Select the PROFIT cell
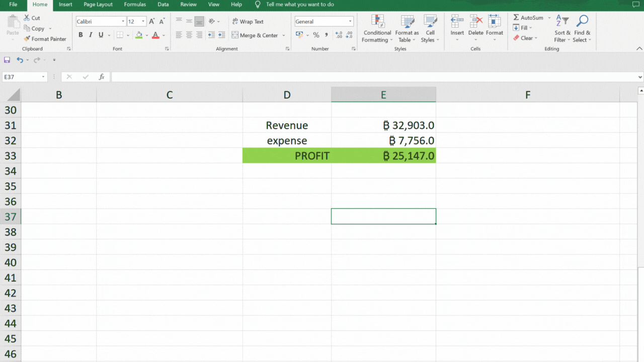This screenshot has height=362, width=644. click(x=287, y=155)
